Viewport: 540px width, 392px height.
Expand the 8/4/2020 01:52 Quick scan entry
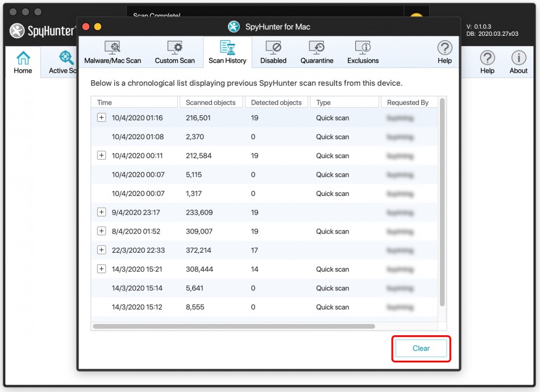click(101, 231)
